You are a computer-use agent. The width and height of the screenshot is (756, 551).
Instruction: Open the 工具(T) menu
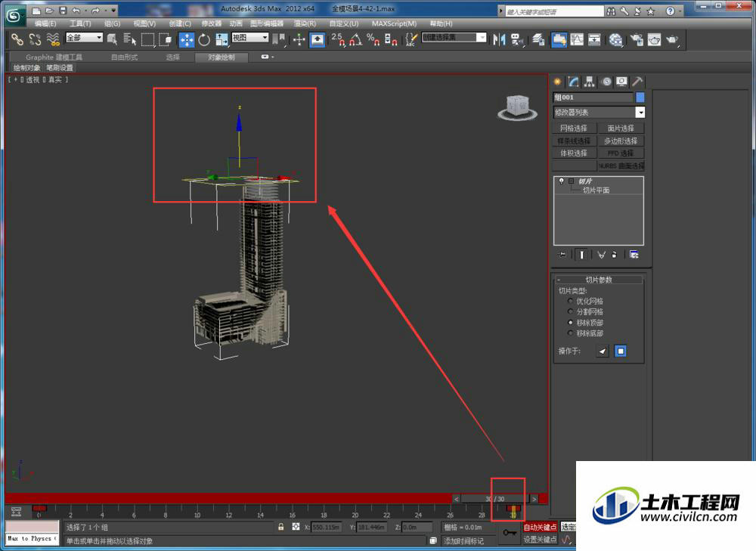point(80,23)
